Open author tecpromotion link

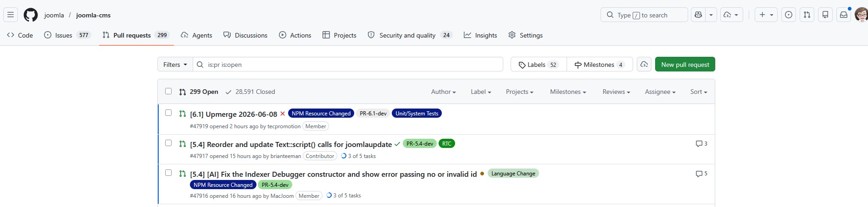click(x=284, y=126)
